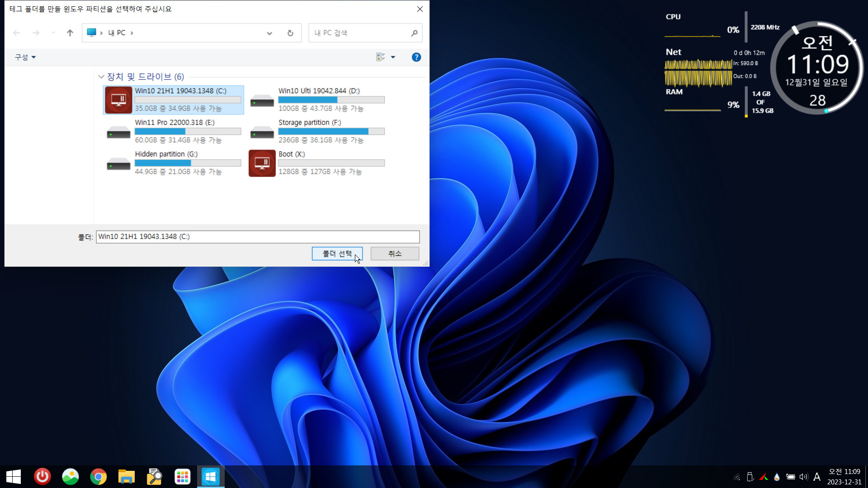Click the 128GB 중 127GB 사용 가능 text

click(320, 172)
